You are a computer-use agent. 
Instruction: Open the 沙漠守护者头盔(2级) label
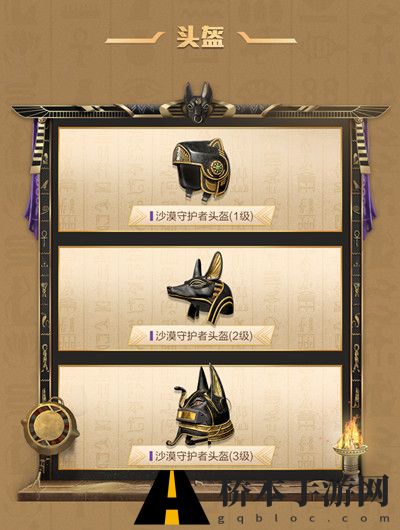pyautogui.click(x=201, y=336)
